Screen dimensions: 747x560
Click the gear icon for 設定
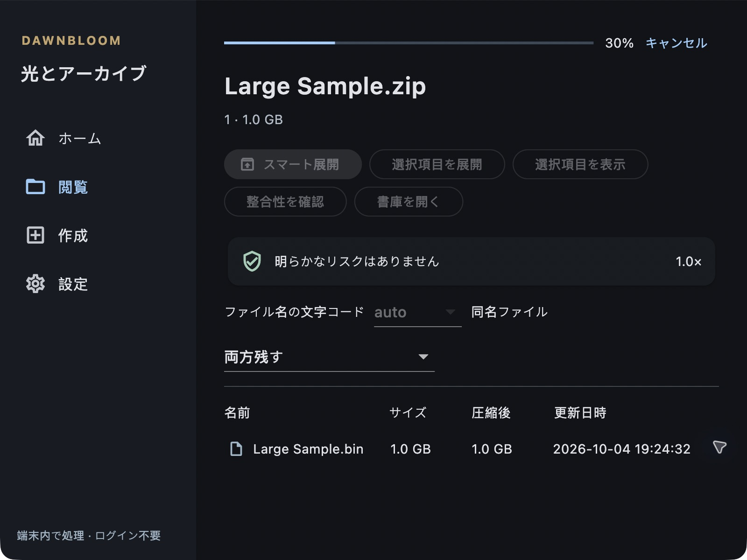pos(35,284)
